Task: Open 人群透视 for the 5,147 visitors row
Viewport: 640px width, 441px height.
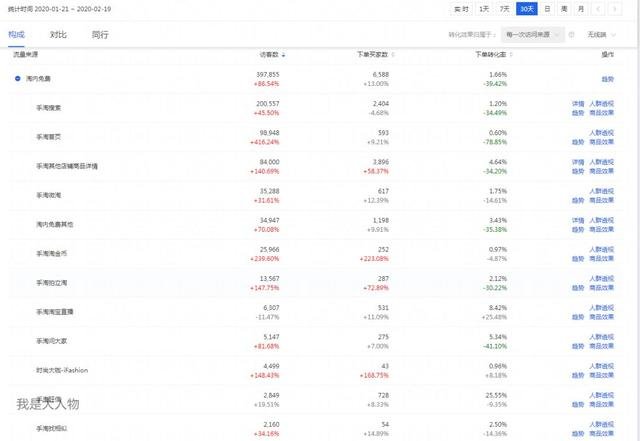Action: pyautogui.click(x=601, y=337)
